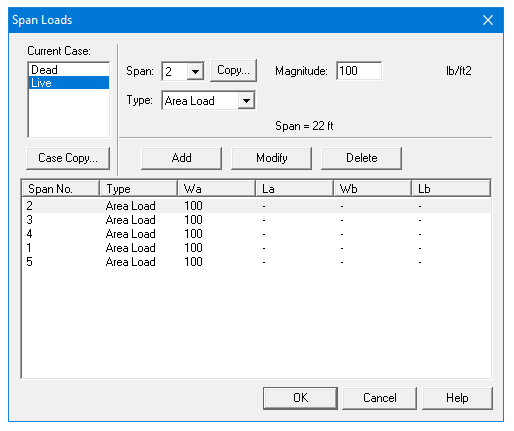Click the Wa column header

(217, 189)
